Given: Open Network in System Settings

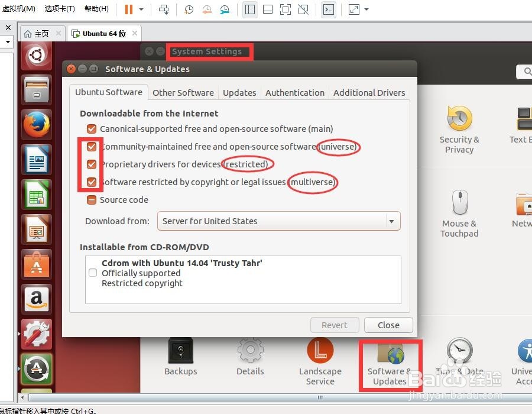Looking at the screenshot, I should 523,210.
